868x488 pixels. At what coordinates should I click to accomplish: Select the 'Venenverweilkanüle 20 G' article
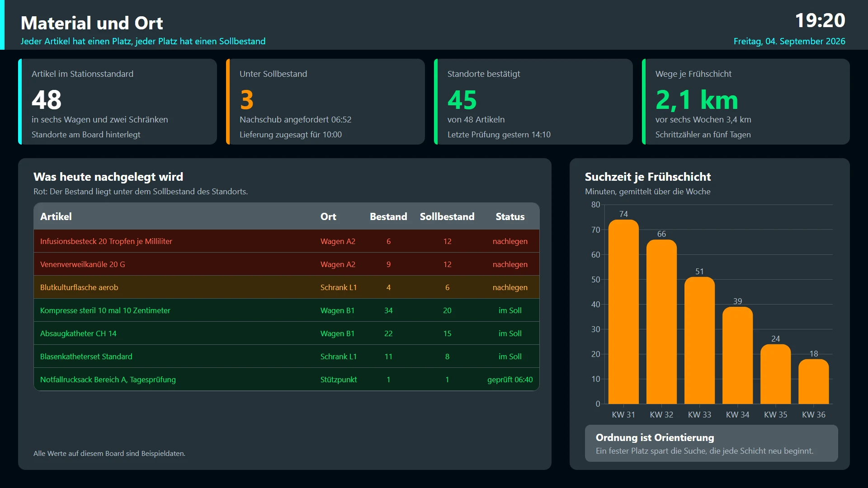click(x=83, y=264)
